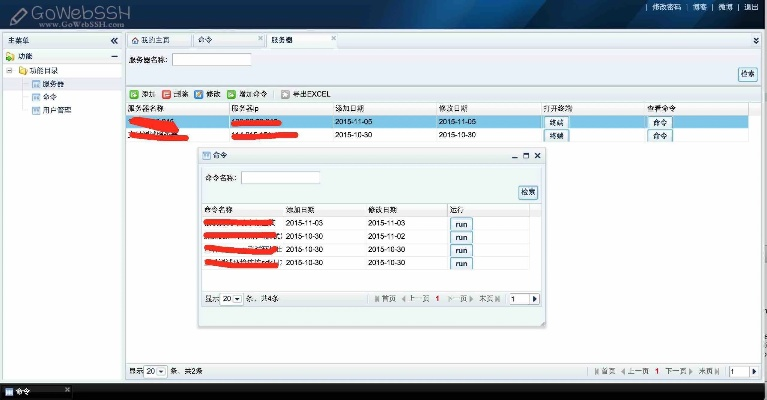The height and width of the screenshot is (400, 767).
Task: Sort main grid by 修改日期 column header
Action: coord(488,109)
